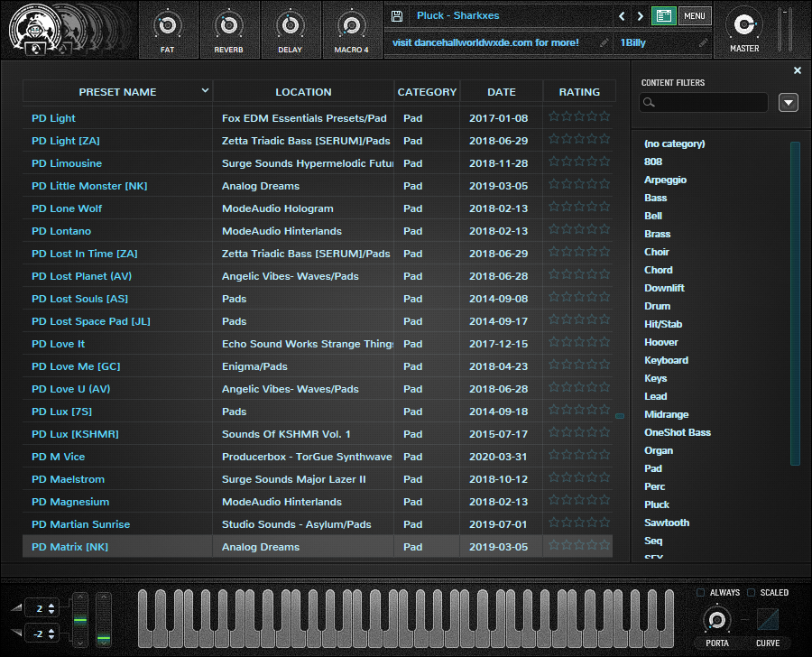Increase the pitch bend up range stepper
Image resolution: width=812 pixels, height=657 pixels.
[51, 605]
